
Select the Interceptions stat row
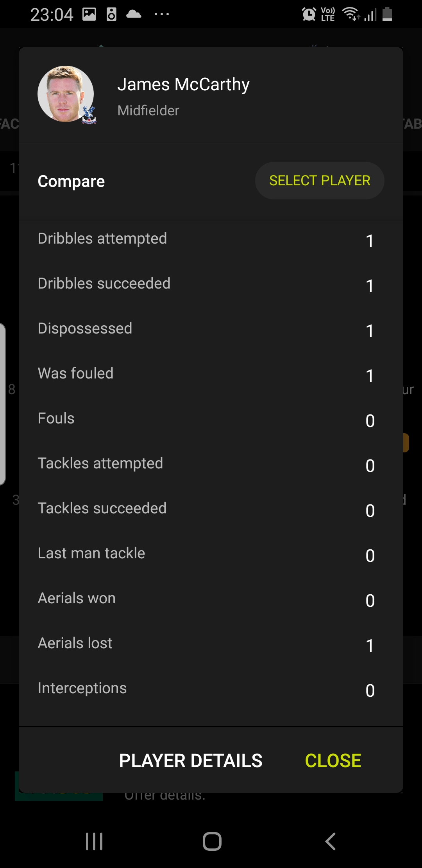[211, 689]
